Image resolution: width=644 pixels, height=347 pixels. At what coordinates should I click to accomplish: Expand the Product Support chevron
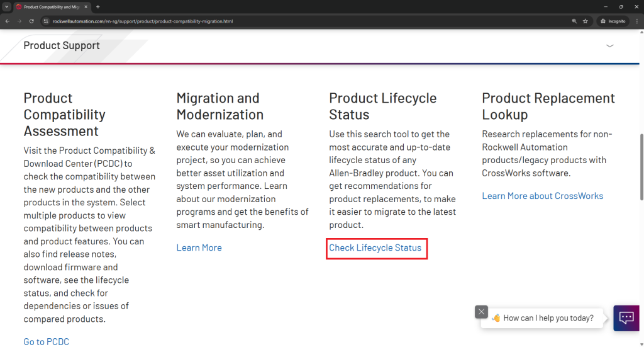tap(609, 46)
